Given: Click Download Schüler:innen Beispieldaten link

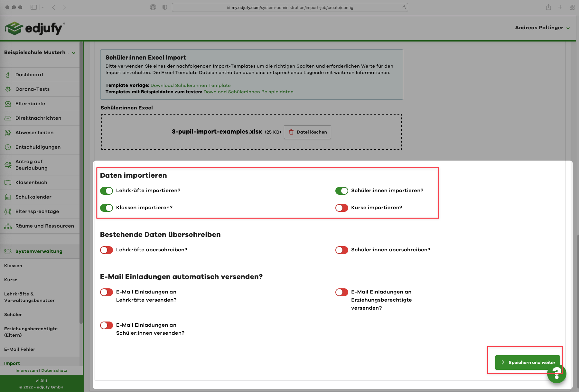Looking at the screenshot, I should (248, 92).
